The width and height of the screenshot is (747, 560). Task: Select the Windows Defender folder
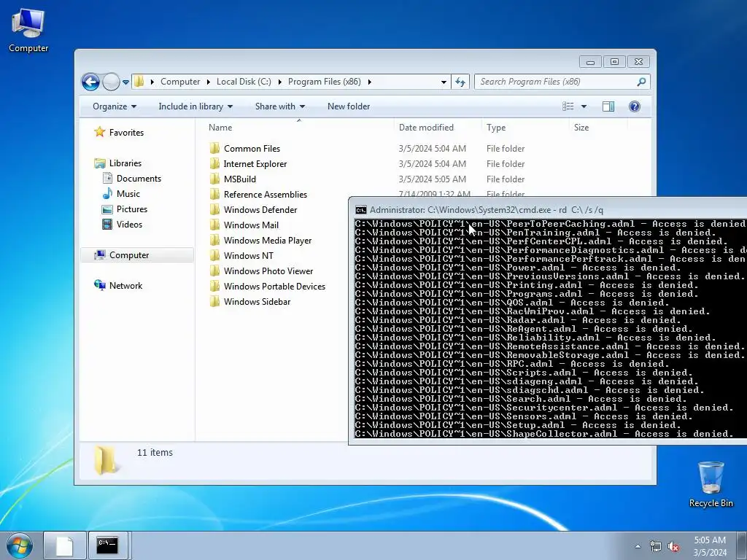tap(260, 209)
